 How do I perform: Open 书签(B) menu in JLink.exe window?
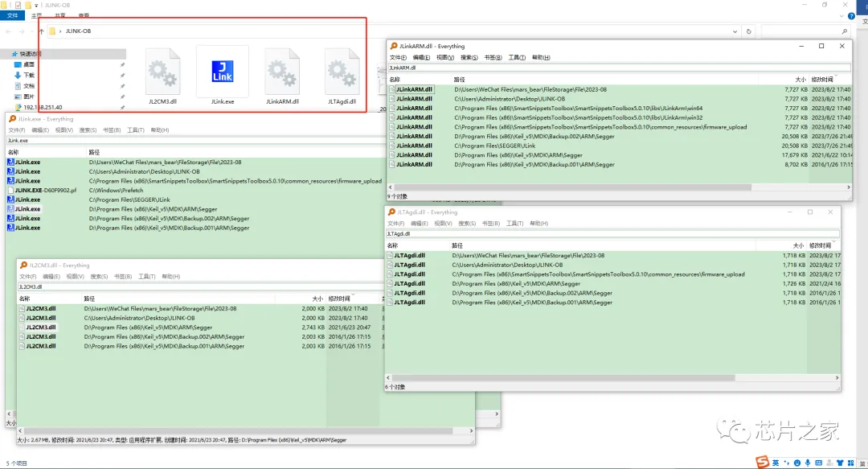tap(111, 130)
